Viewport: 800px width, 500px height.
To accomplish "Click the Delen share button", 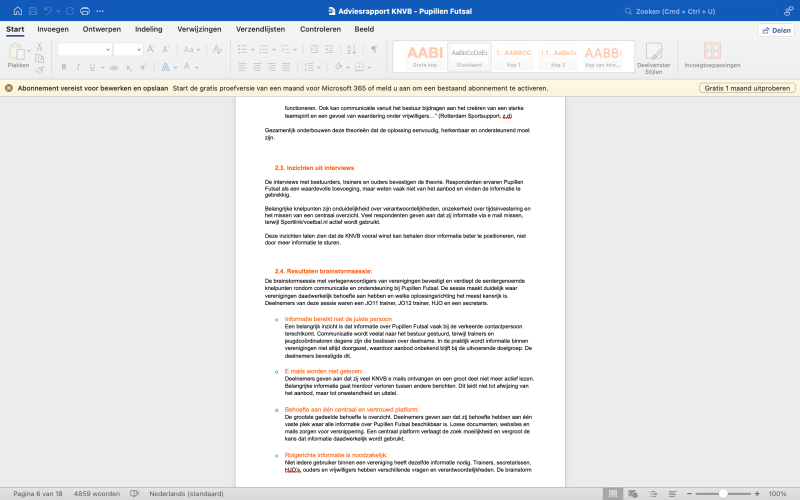I will tap(775, 30).
